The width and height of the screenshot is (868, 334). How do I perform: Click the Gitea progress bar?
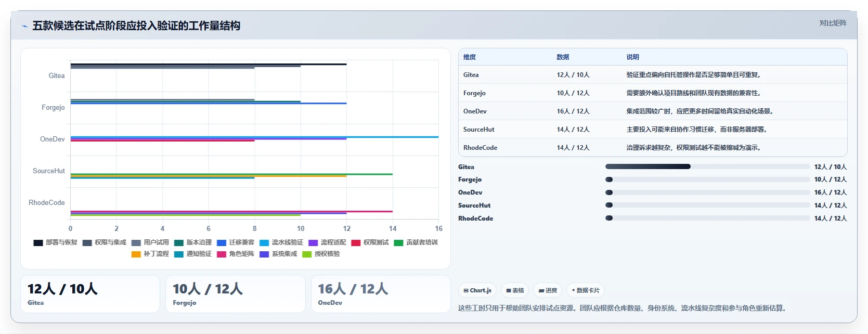(707, 166)
